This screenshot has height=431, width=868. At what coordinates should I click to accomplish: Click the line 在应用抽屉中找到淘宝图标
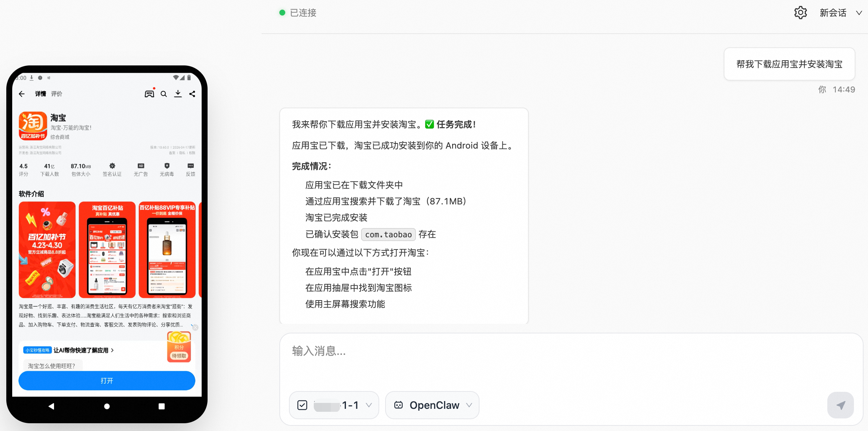point(359,288)
